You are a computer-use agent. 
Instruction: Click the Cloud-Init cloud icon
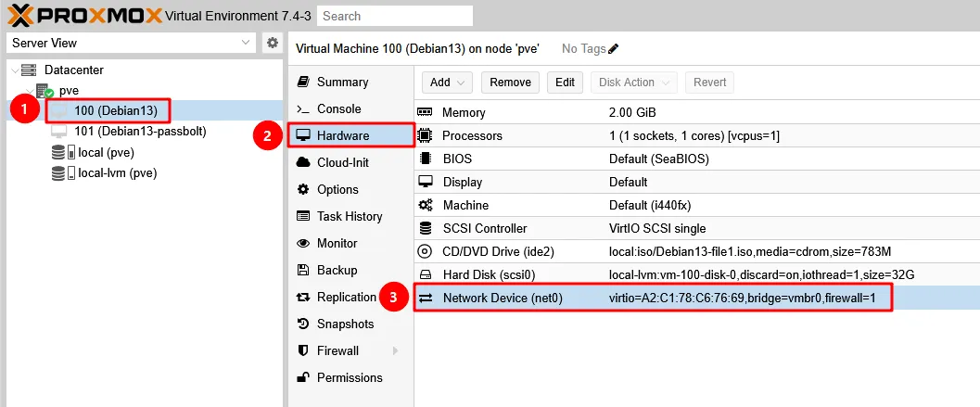303,162
